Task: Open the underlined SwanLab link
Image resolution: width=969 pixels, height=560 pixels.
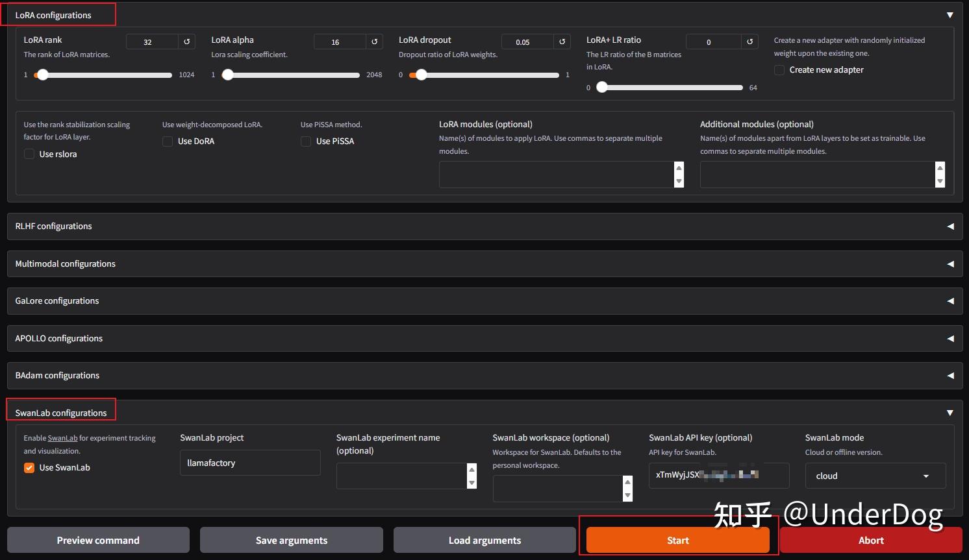Action: (x=62, y=438)
